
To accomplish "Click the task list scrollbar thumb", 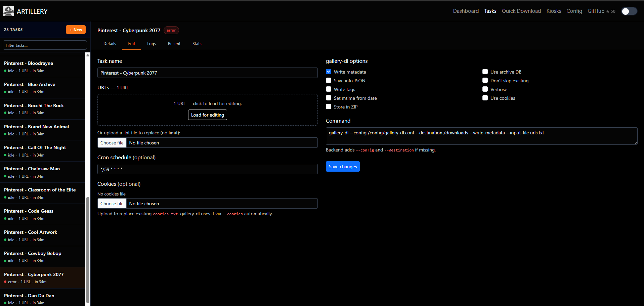I will point(88,250).
